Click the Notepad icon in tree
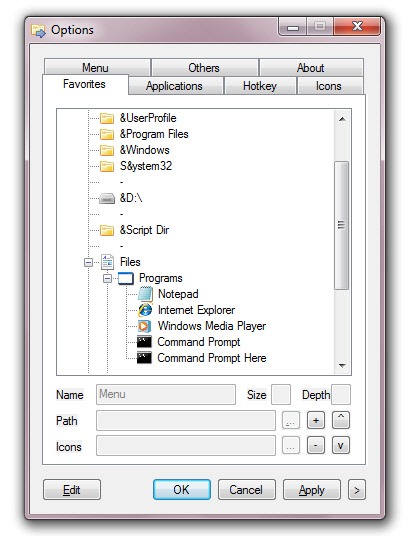This screenshot has height=536, width=411. pyautogui.click(x=145, y=294)
